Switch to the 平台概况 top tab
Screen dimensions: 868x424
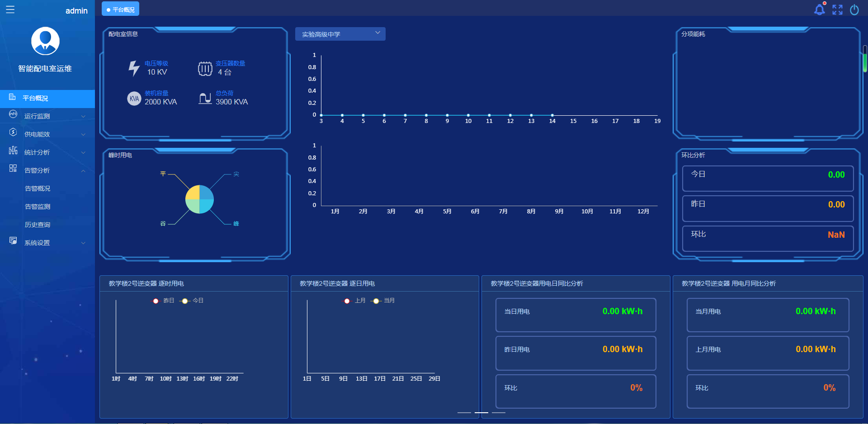[x=120, y=9]
